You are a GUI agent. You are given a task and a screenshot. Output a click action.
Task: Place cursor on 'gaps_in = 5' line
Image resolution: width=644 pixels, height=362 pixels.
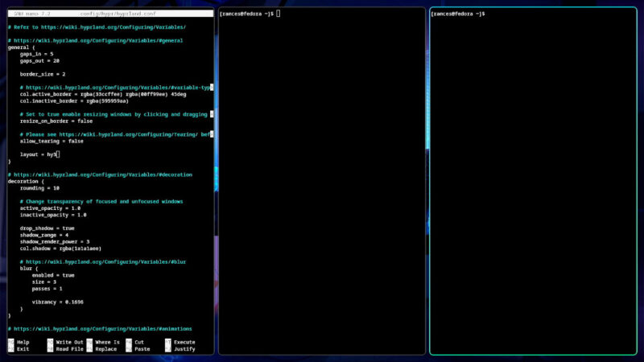(36, 54)
